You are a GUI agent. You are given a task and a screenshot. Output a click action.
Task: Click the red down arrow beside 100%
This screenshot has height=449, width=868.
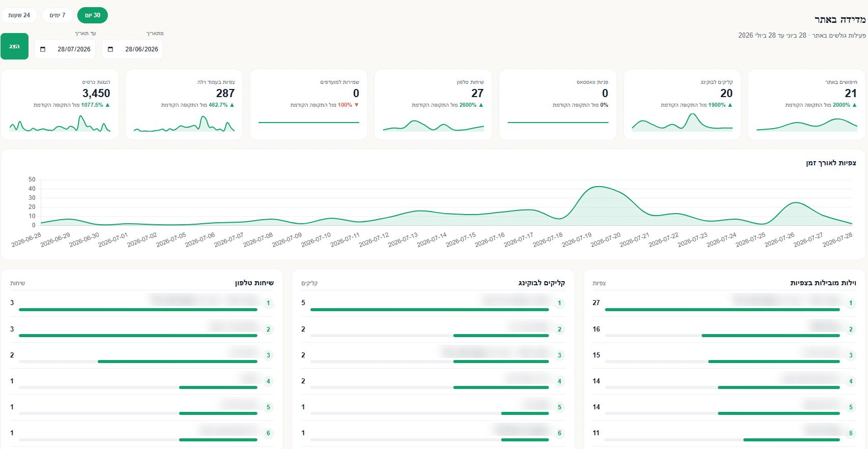pyautogui.click(x=357, y=105)
